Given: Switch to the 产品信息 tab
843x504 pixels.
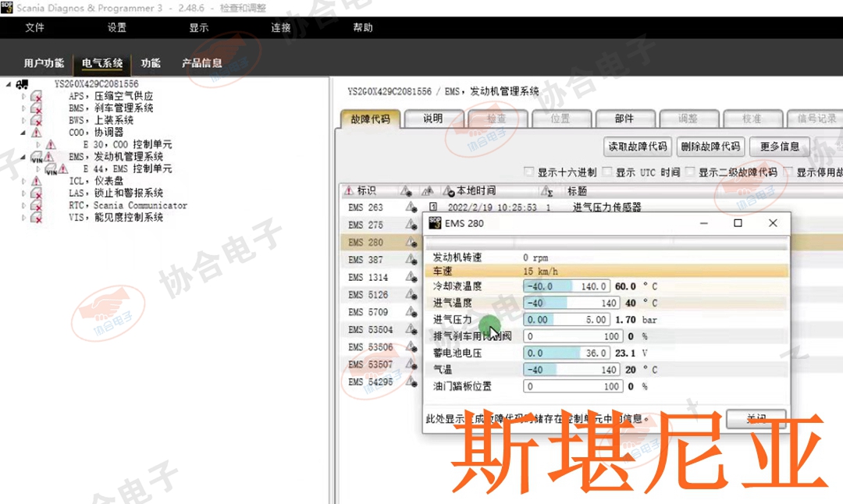Looking at the screenshot, I should click(201, 63).
